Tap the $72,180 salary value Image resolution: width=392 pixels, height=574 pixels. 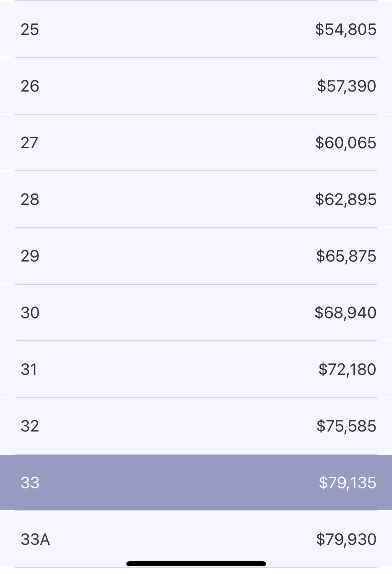[x=347, y=369]
